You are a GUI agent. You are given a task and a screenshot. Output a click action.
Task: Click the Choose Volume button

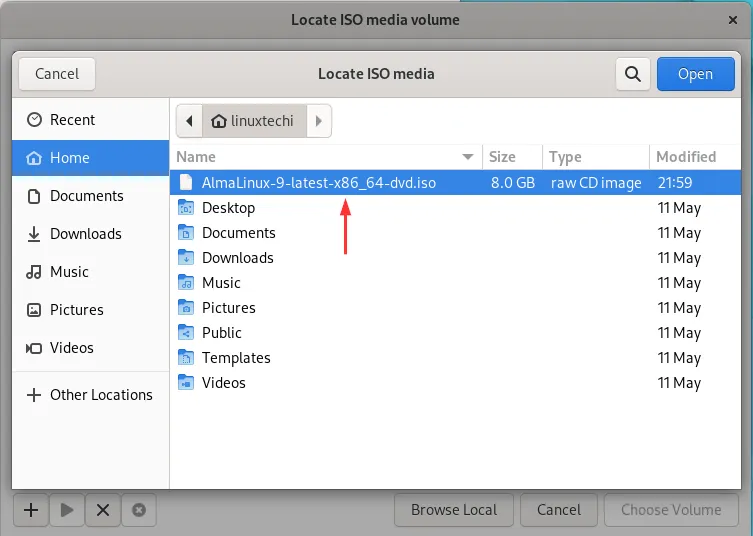pyautogui.click(x=671, y=510)
